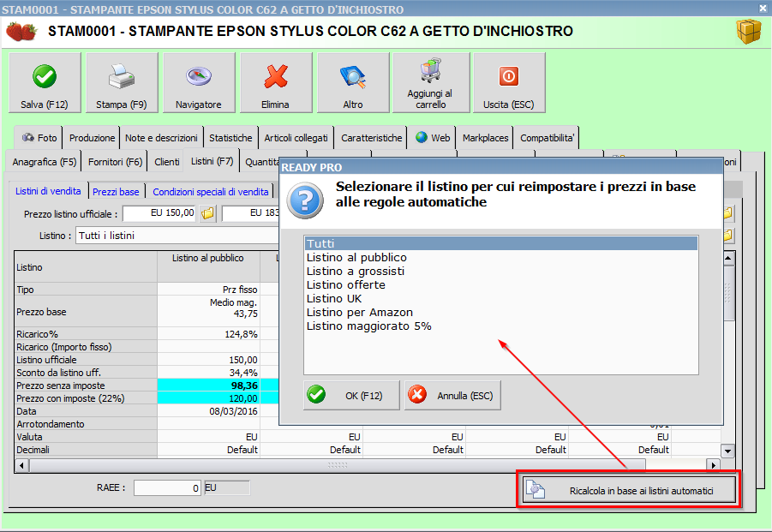Click the highlighted 120,00 price cell
This screenshot has height=532, width=772.
(208, 398)
